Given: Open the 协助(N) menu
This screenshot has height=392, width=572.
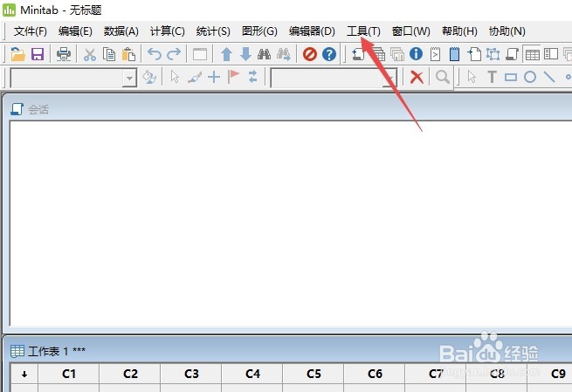Looking at the screenshot, I should click(507, 31).
